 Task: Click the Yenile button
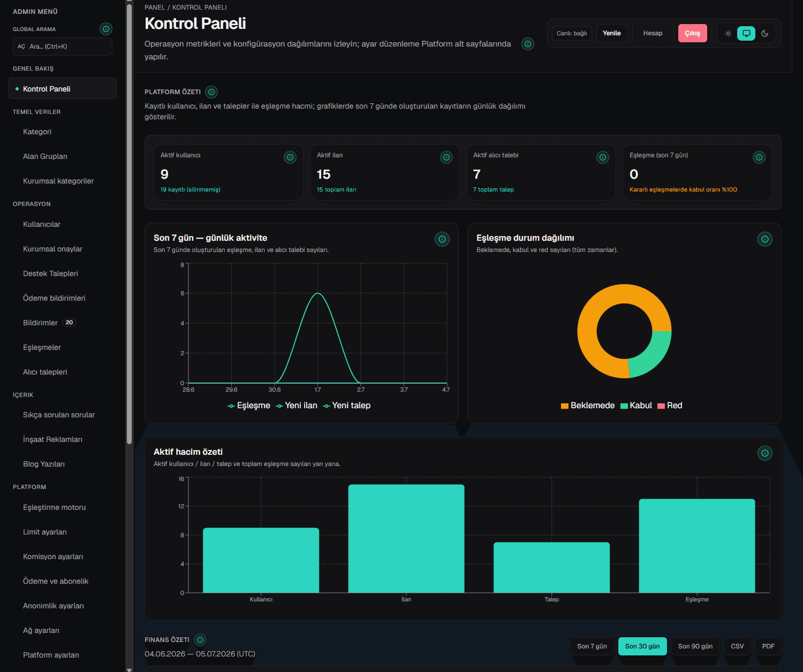(612, 33)
